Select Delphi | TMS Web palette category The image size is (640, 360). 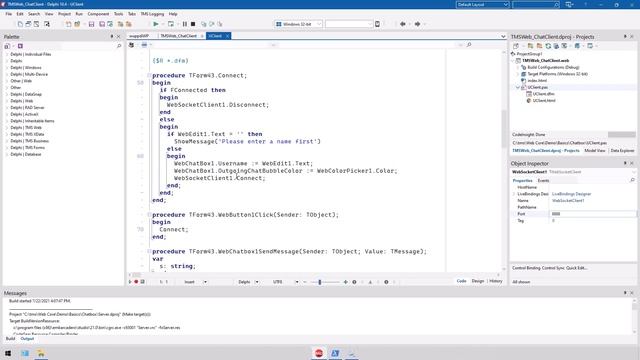(x=26, y=127)
